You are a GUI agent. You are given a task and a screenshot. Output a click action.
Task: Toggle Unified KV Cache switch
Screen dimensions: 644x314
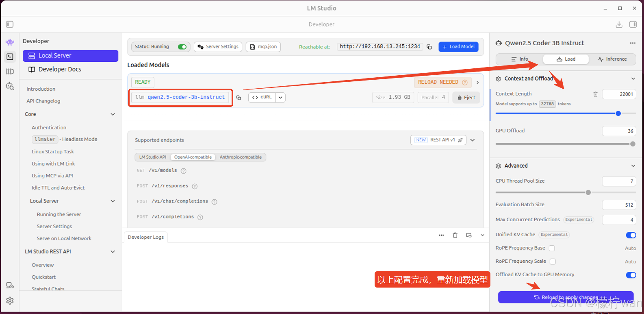pos(631,235)
